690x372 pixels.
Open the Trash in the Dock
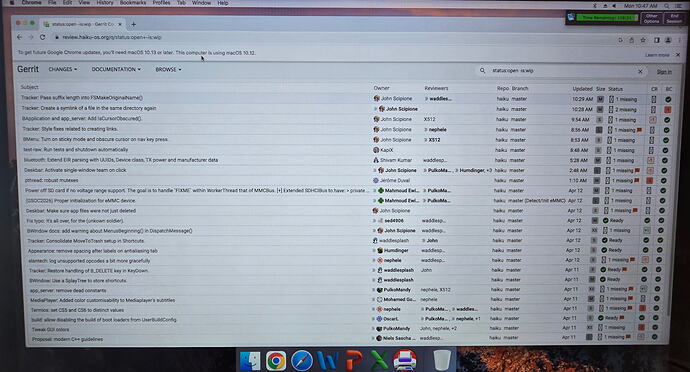441,361
